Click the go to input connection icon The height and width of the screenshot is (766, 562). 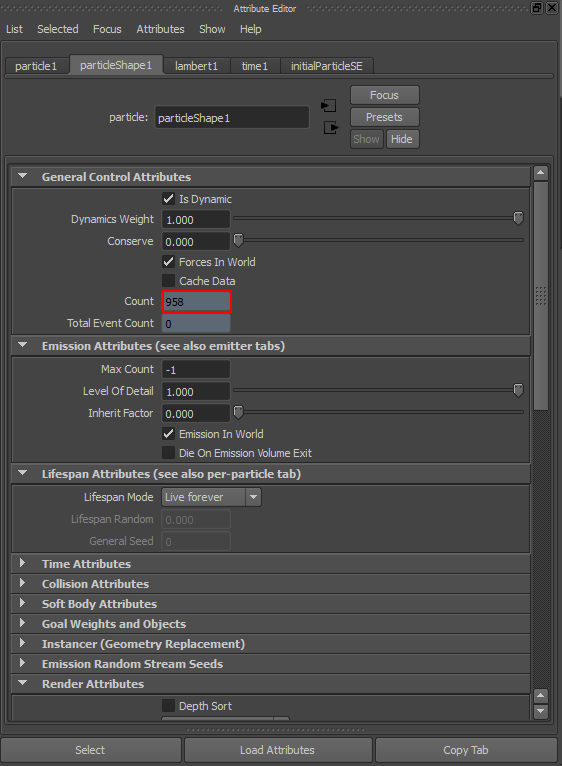tap(328, 105)
